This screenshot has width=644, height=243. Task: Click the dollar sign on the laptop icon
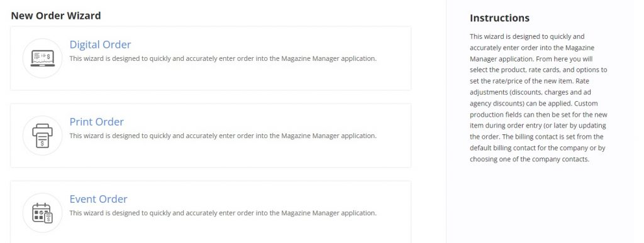tap(49, 55)
